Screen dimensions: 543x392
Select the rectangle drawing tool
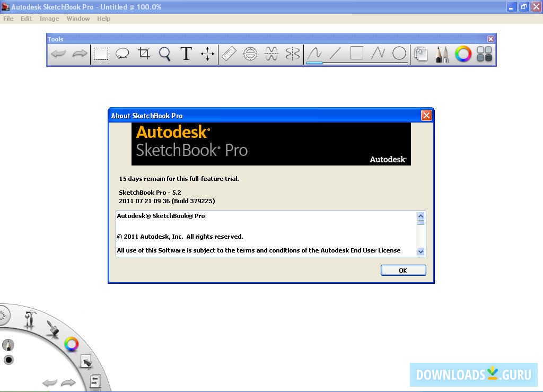click(356, 54)
